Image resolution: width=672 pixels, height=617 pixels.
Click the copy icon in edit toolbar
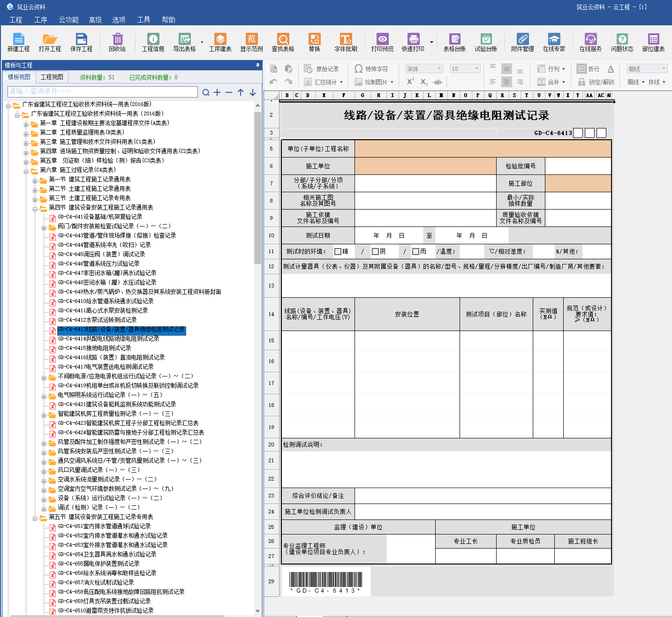click(274, 69)
